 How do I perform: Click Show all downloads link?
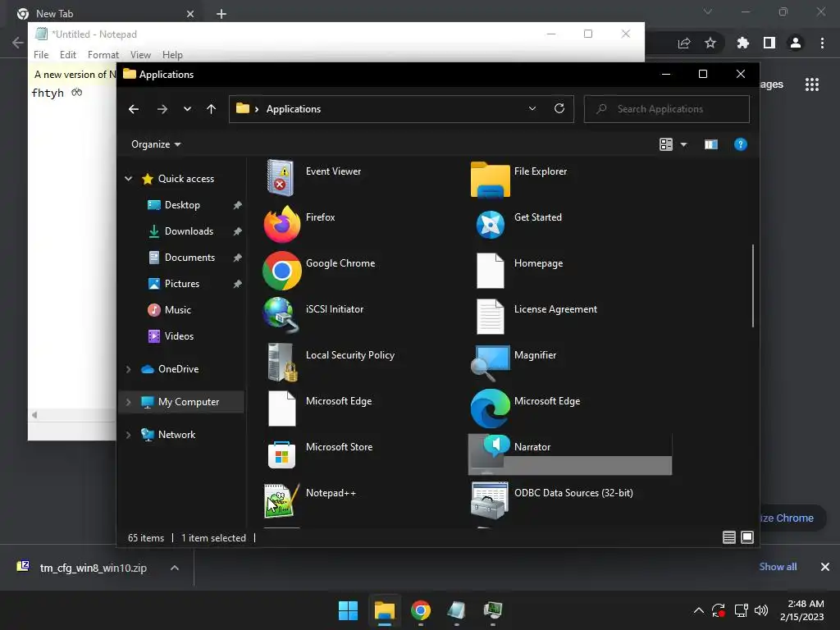[778, 567]
